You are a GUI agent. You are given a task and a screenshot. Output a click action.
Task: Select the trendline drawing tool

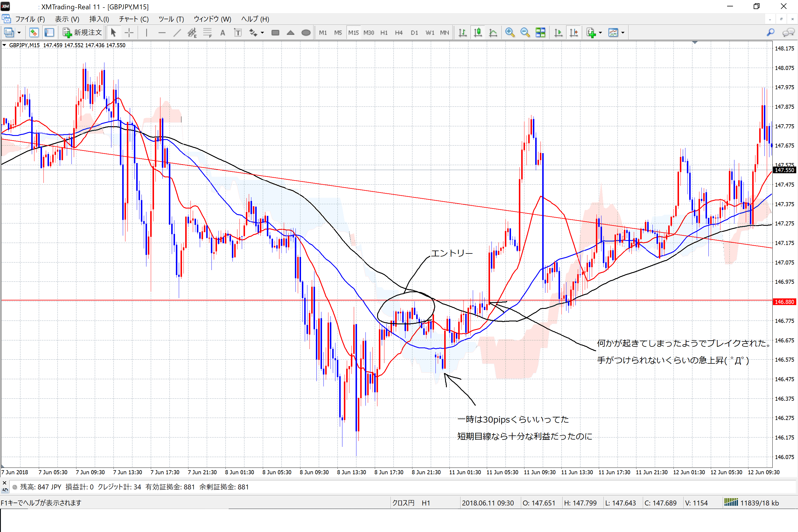point(177,33)
